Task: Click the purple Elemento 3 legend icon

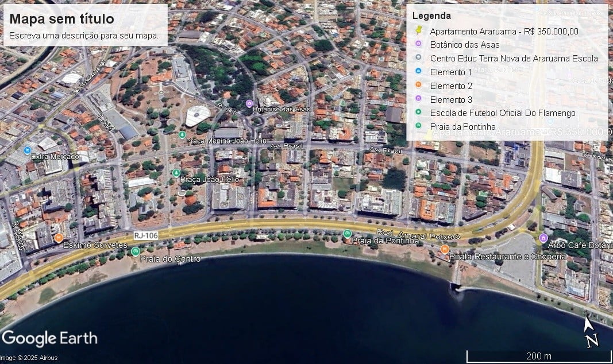Action: [x=418, y=99]
